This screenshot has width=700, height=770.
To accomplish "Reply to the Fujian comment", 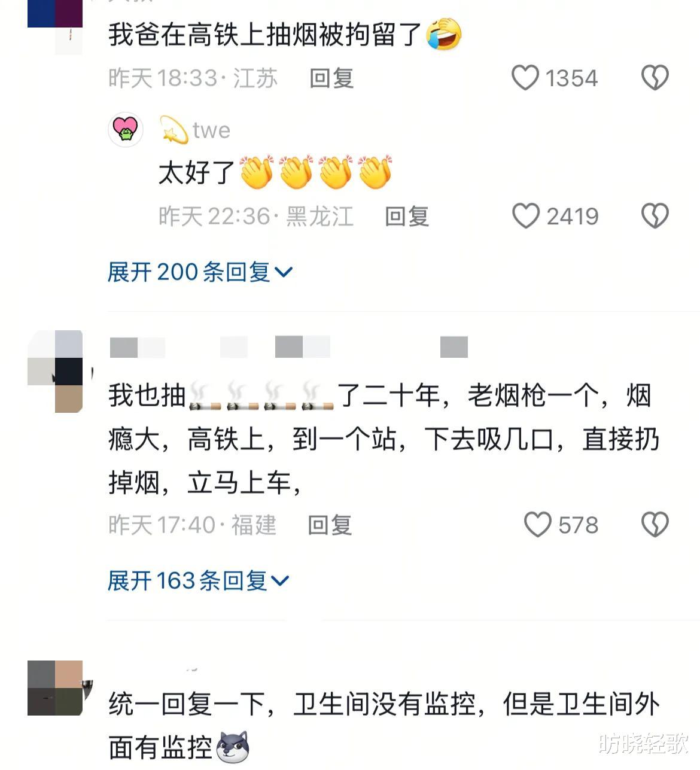I will click(330, 525).
